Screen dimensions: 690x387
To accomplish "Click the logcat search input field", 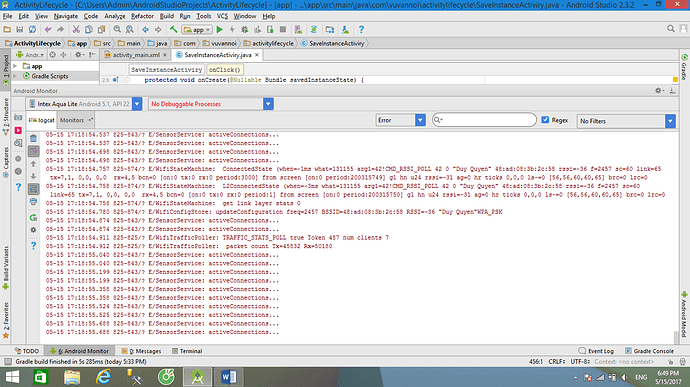I will point(484,120).
